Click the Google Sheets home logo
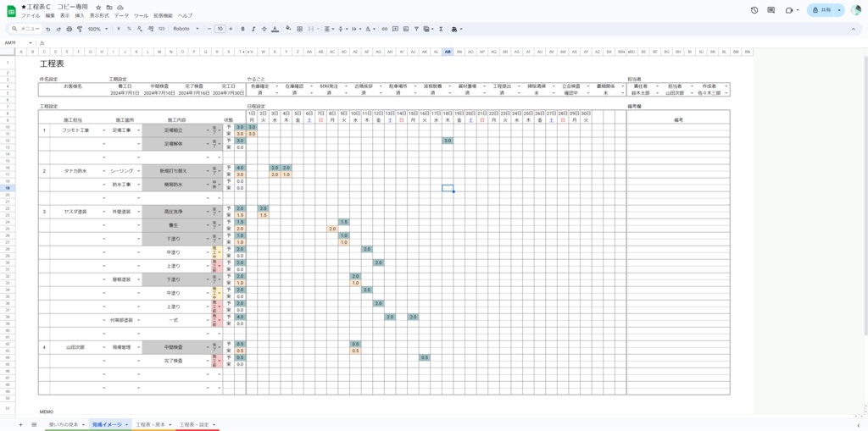Image resolution: width=868 pixels, height=431 pixels. tap(11, 11)
